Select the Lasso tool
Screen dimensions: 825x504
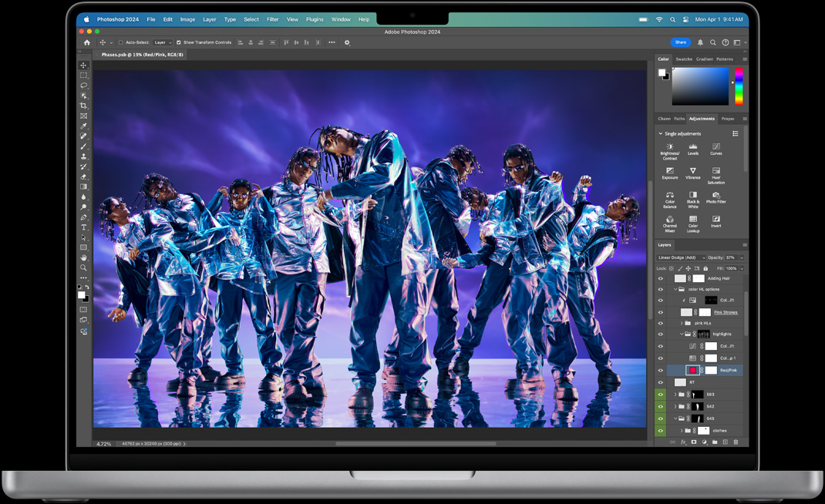pyautogui.click(x=83, y=86)
